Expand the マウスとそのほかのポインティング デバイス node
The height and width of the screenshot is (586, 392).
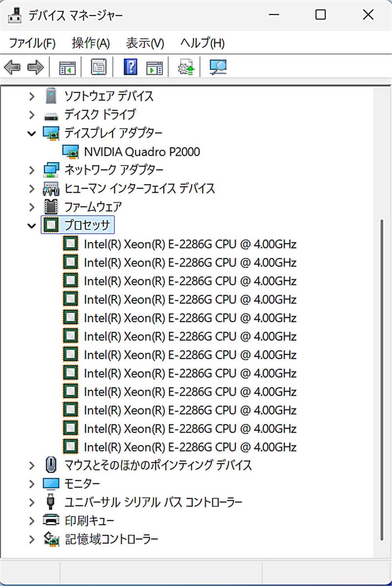coord(32,465)
